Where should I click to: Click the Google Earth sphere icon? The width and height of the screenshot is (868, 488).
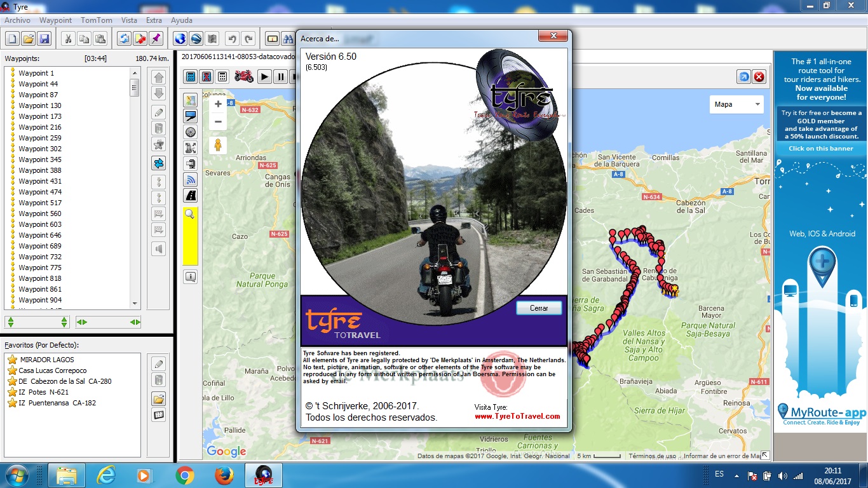click(196, 39)
